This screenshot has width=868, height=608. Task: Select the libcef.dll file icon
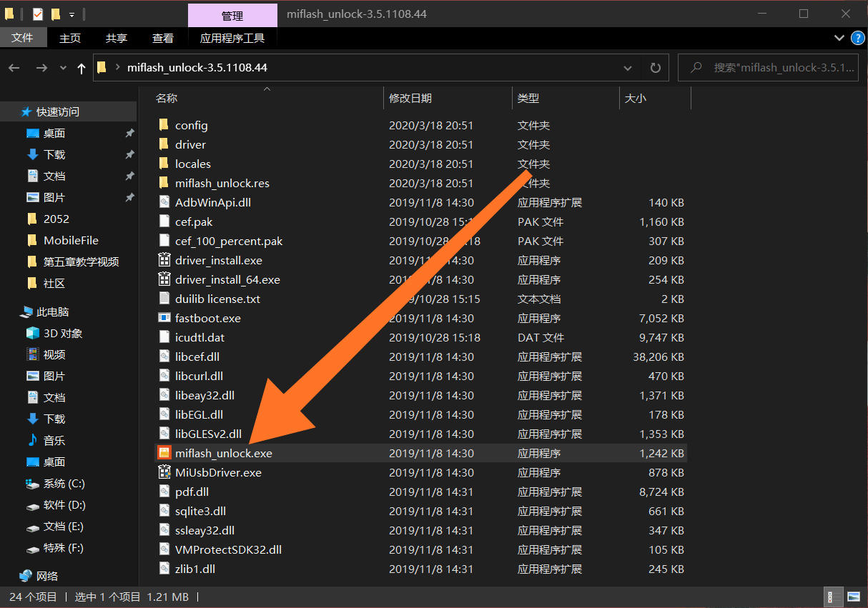tap(164, 357)
